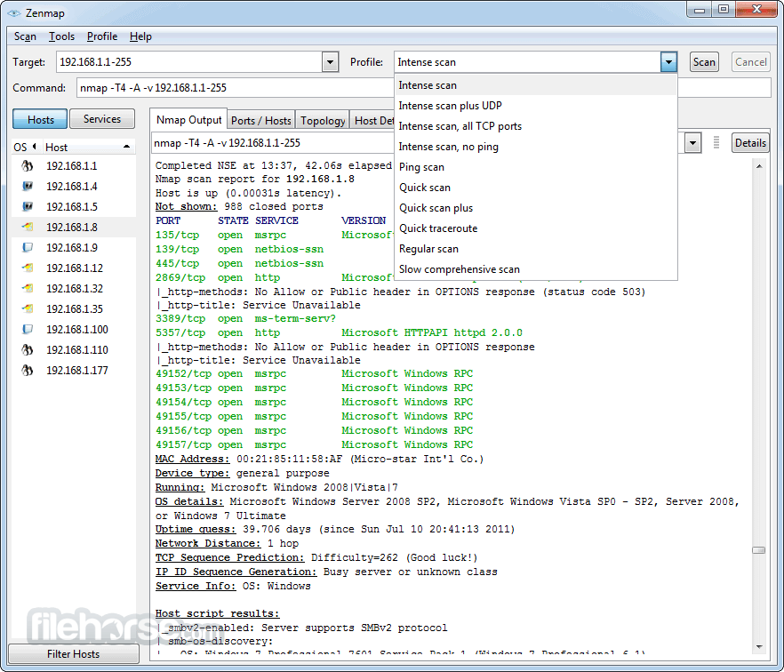Click the Cancel button
The height and width of the screenshot is (672, 784).
click(x=750, y=62)
